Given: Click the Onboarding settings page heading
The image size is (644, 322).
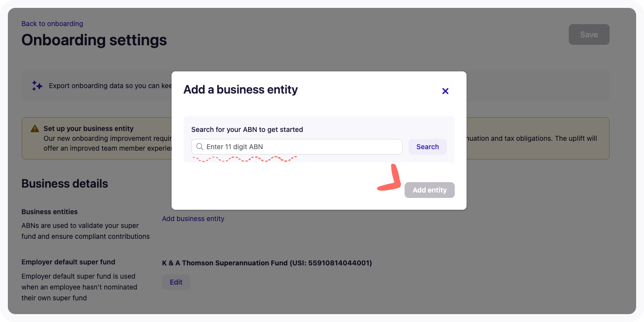Looking at the screenshot, I should click(94, 40).
